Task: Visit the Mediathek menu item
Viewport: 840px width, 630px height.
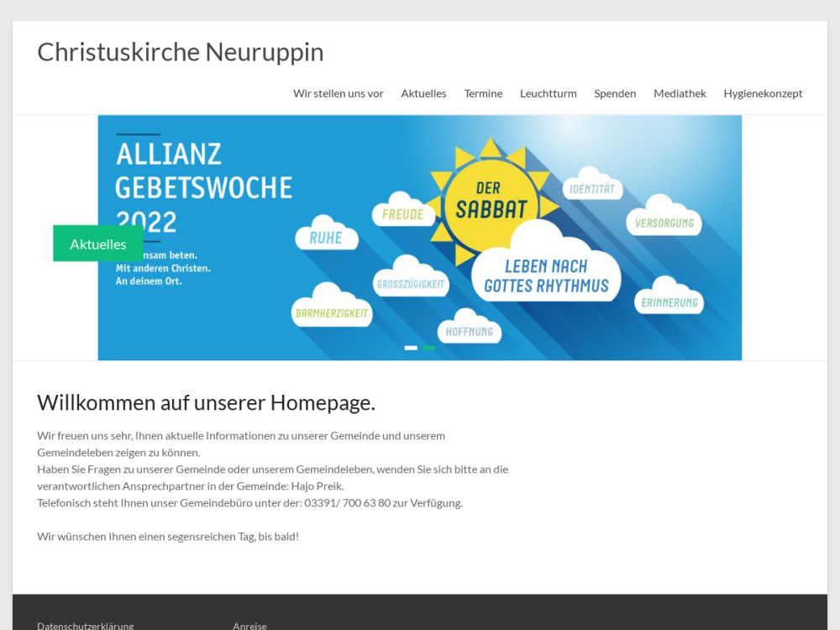Action: (x=680, y=93)
